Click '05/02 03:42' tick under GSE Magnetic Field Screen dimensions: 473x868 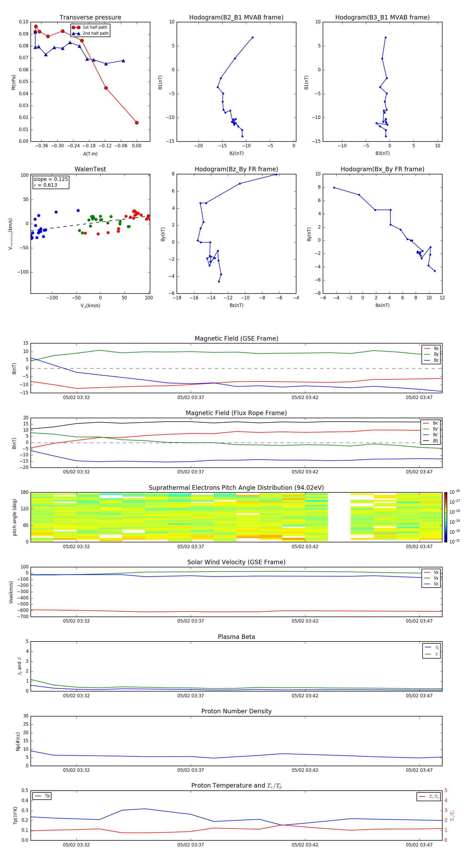(305, 398)
